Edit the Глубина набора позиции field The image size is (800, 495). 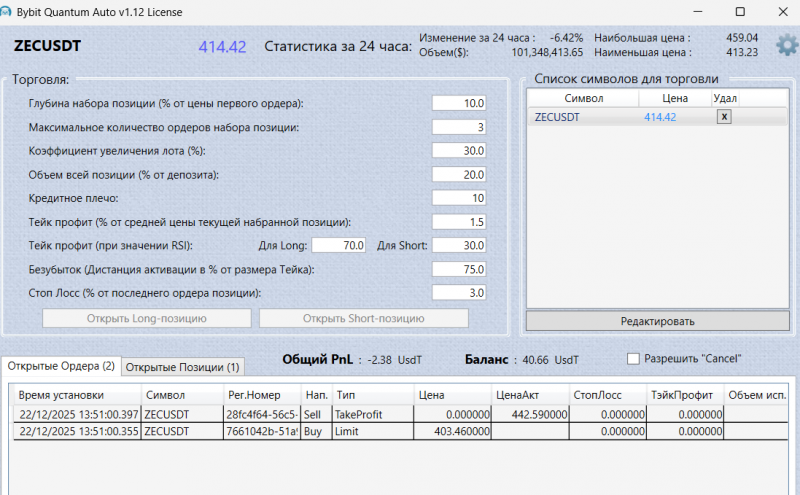[459, 103]
